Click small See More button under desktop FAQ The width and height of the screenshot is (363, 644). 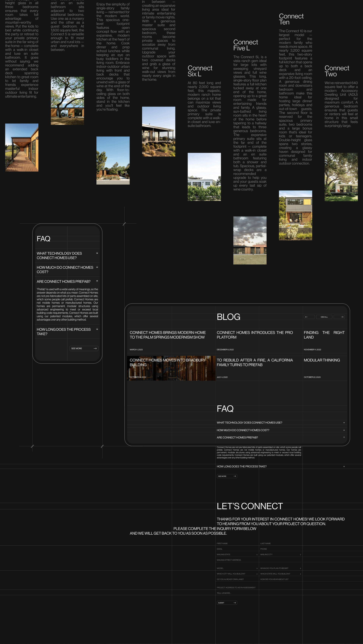pos(227,476)
